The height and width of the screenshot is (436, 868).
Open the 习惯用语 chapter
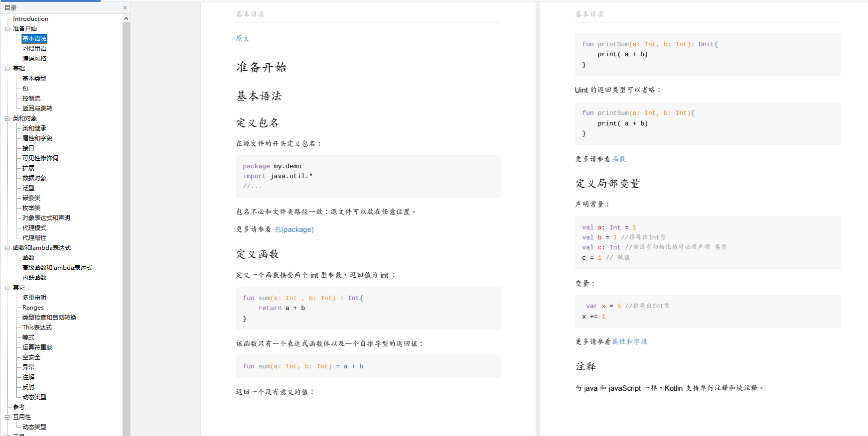tap(34, 49)
